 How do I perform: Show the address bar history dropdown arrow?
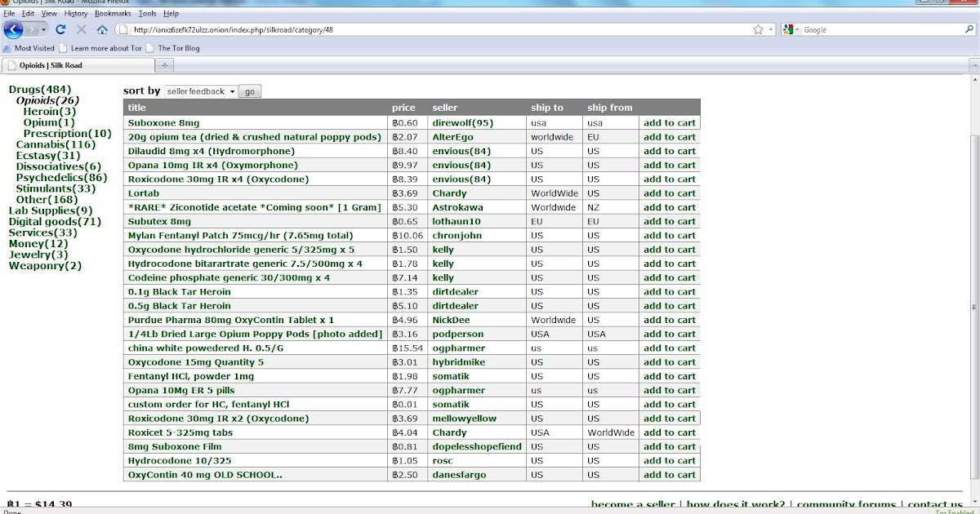[770, 29]
